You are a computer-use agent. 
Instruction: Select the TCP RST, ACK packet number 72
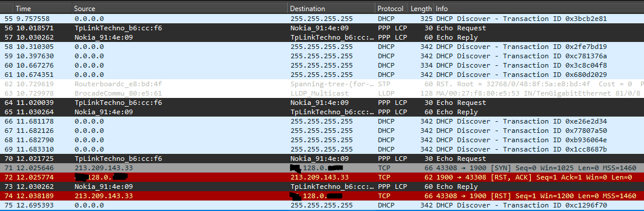point(322,177)
